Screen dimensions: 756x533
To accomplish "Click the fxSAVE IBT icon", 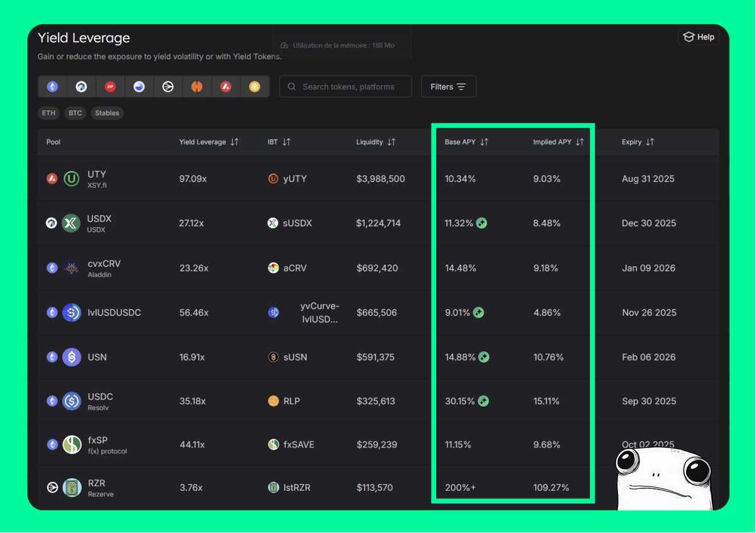I will point(273,445).
